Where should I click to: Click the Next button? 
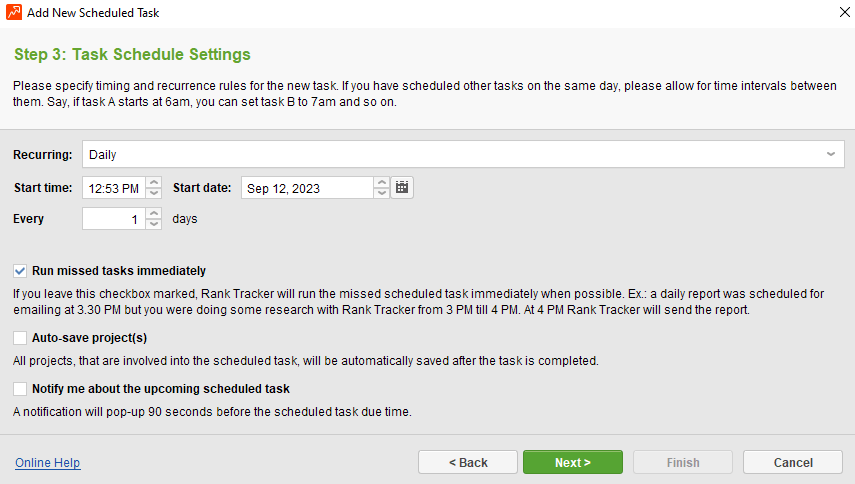[573, 462]
